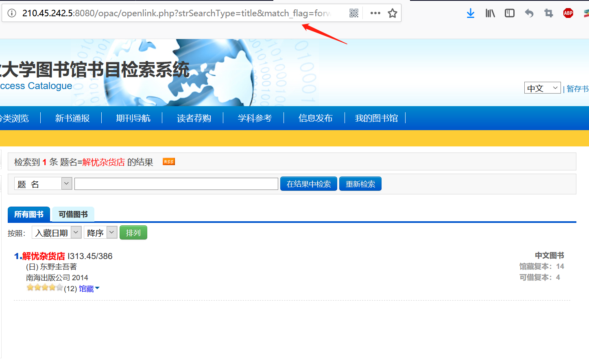Open the 入藏日期 sort dropdown
This screenshot has height=364, width=589.
(x=75, y=232)
